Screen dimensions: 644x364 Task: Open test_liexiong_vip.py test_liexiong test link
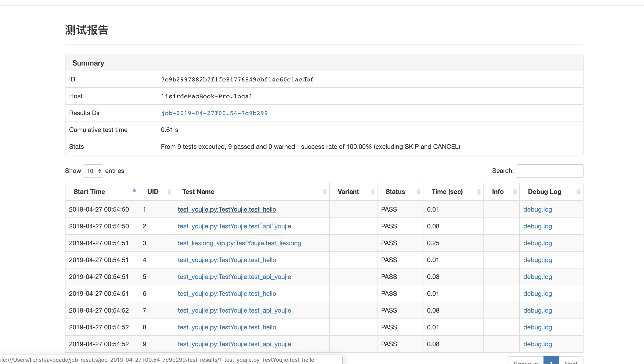point(239,243)
